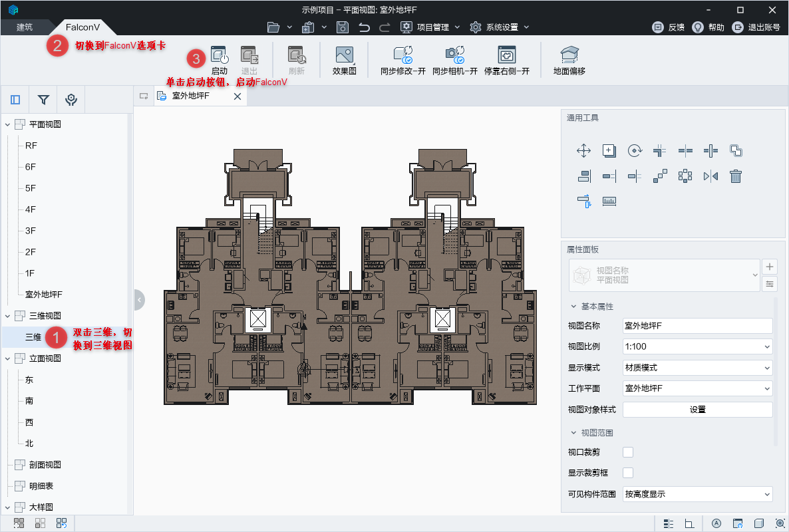Screen dimensions: 789x532
Task: Click the filter funnel icon in sidebar
Action: tap(43, 100)
